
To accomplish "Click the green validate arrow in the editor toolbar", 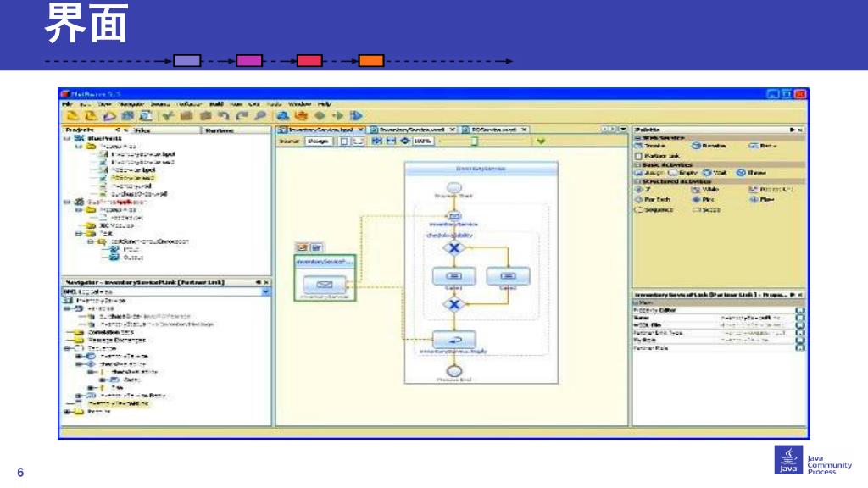I will [x=541, y=141].
